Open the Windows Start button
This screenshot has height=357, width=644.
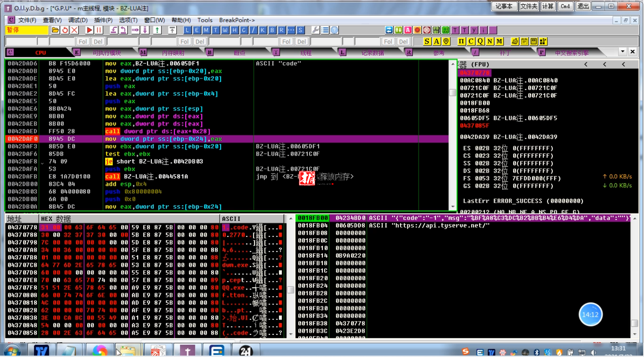(12, 351)
